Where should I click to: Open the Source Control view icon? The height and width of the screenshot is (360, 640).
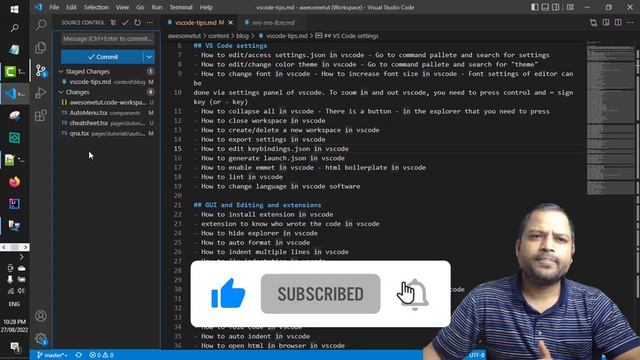tap(41, 71)
